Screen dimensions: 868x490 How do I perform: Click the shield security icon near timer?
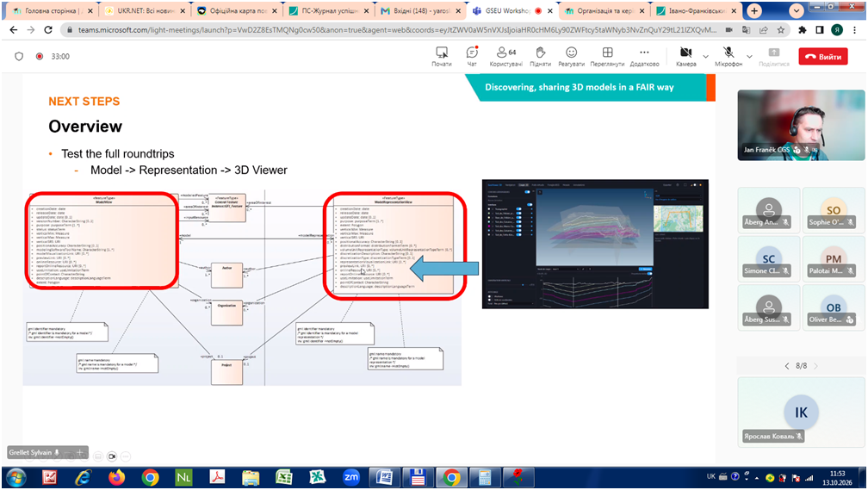(x=19, y=57)
